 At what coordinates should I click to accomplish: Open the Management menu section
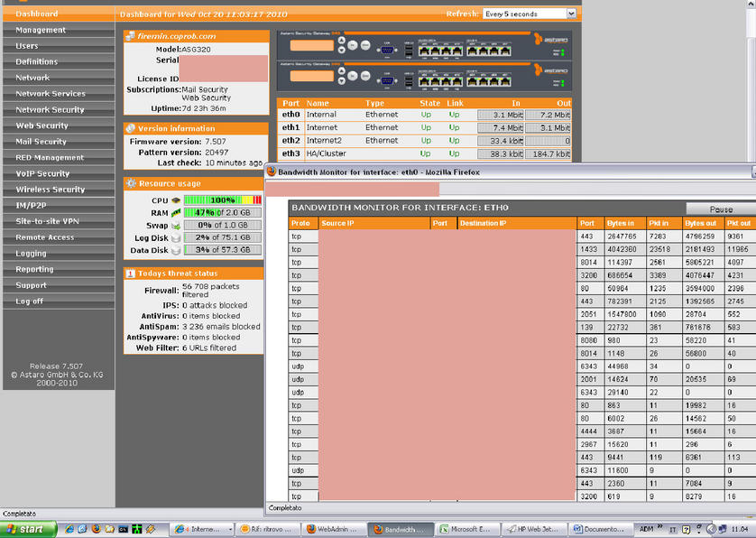(59, 30)
